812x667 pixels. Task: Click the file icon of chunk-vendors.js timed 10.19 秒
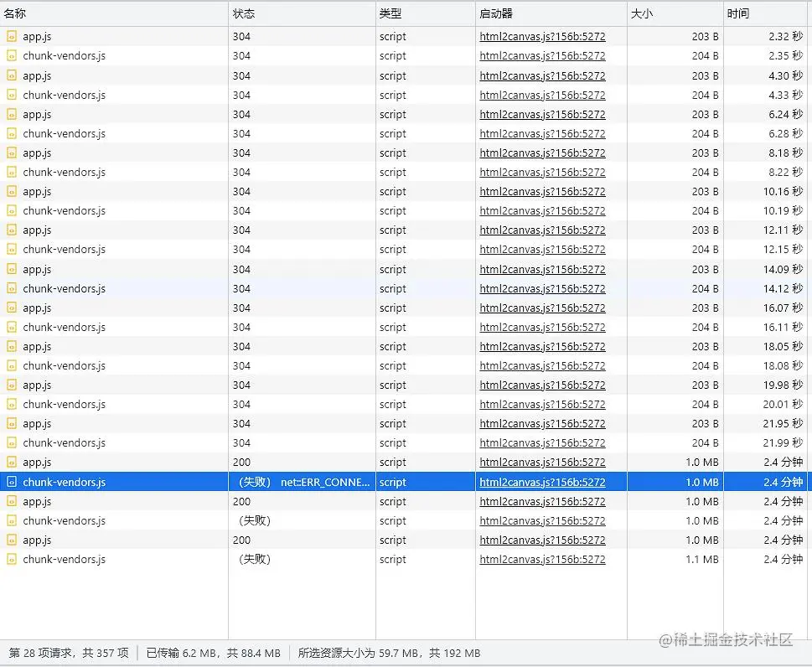click(12, 211)
